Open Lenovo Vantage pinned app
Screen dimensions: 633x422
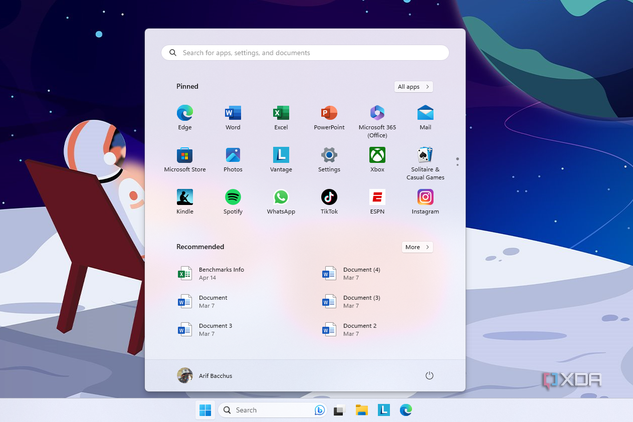click(281, 160)
